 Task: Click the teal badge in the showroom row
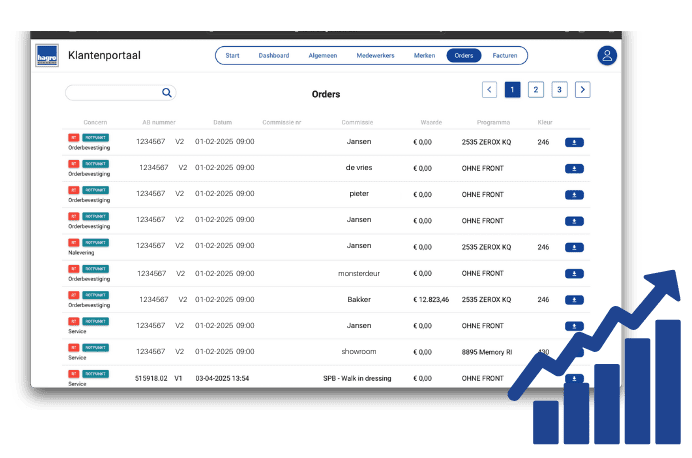click(95, 347)
